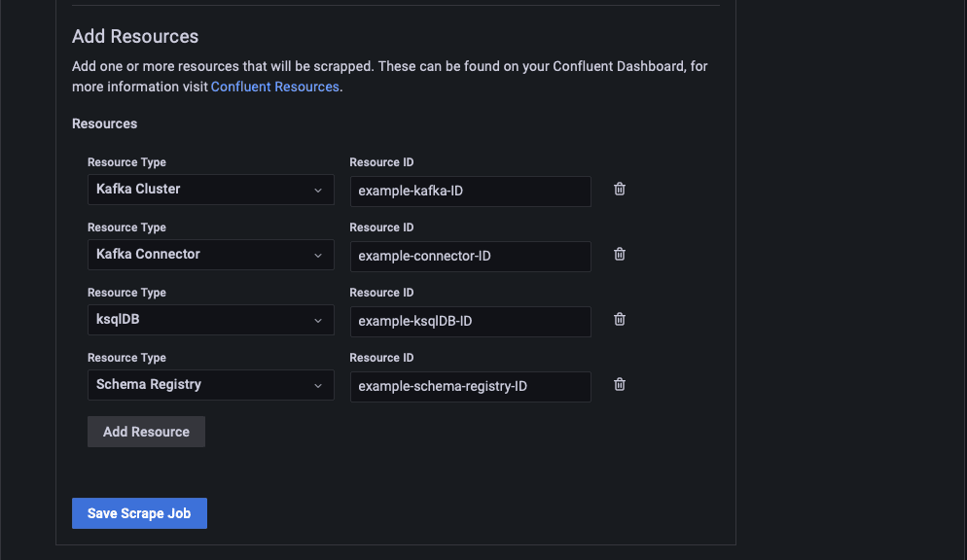
Task: Click trash icon beside example-connector-ID
Action: [620, 255]
